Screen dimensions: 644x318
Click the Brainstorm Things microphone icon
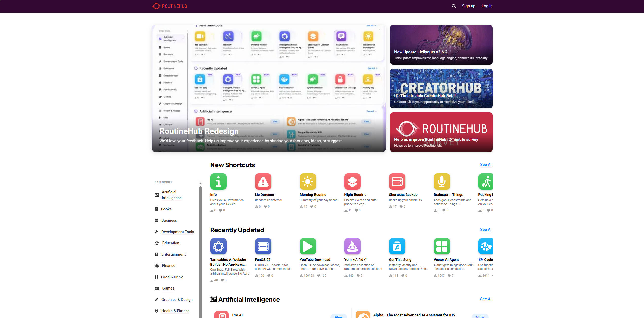pos(442,181)
